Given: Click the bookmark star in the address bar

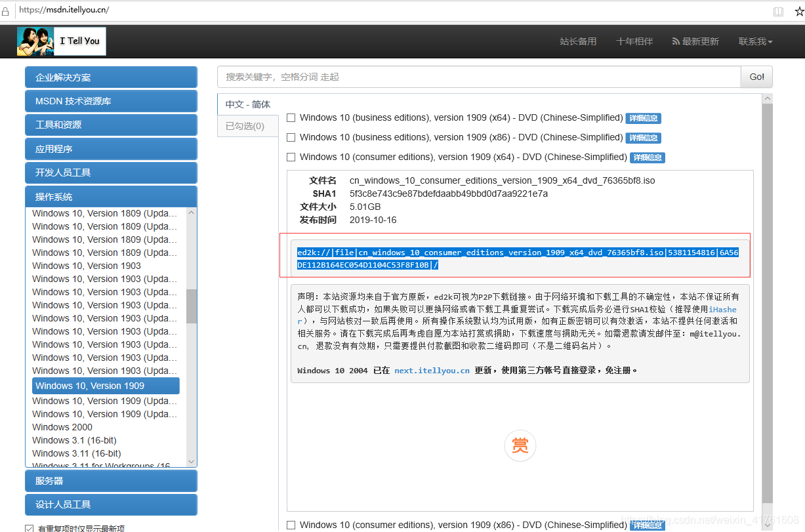Looking at the screenshot, I should [x=798, y=10].
